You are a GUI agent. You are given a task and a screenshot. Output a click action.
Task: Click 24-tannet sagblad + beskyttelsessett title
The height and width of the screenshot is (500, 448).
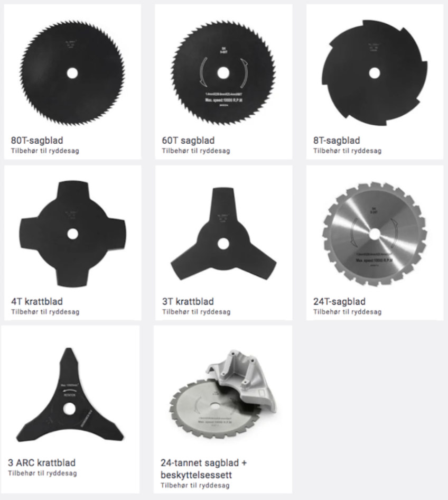click(203, 469)
